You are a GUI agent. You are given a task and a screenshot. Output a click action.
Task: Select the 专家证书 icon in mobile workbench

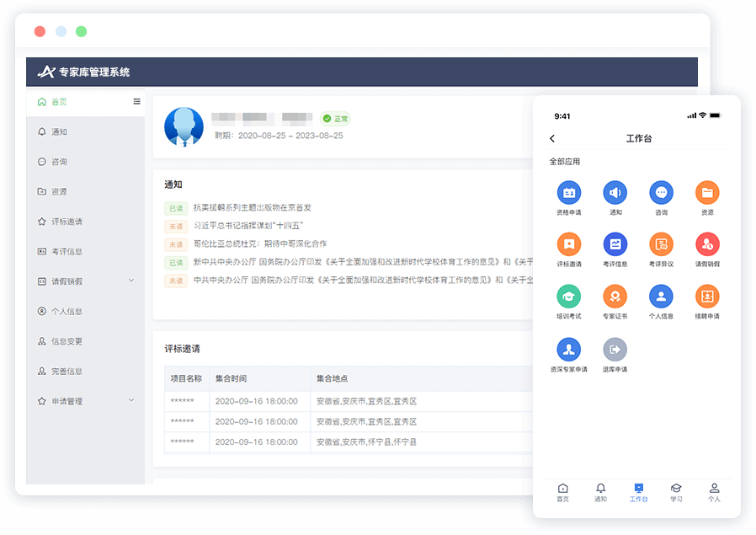[x=615, y=297]
